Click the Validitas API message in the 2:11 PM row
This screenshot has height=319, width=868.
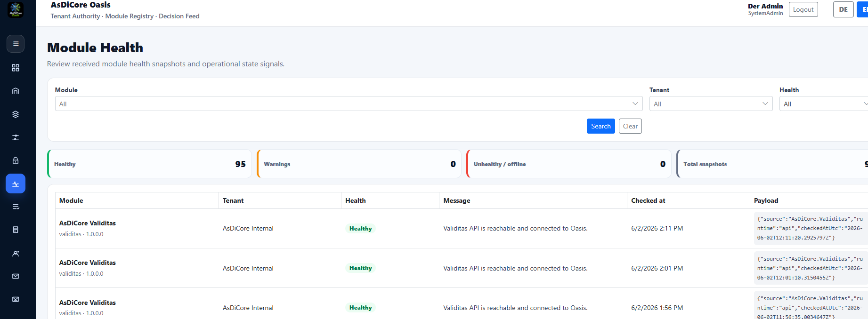click(x=515, y=228)
